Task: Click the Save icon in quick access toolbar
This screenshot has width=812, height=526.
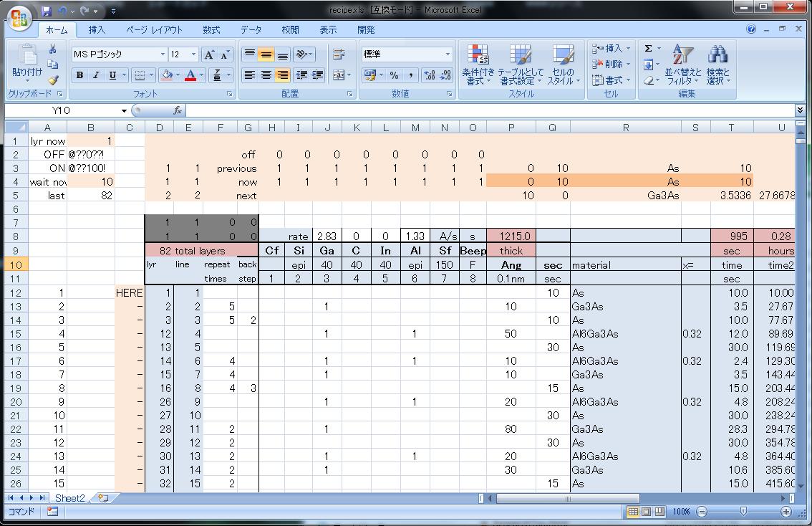Action: pyautogui.click(x=47, y=11)
